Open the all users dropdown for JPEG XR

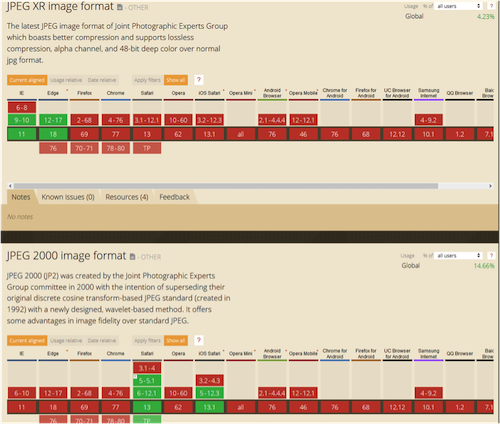(x=459, y=6)
